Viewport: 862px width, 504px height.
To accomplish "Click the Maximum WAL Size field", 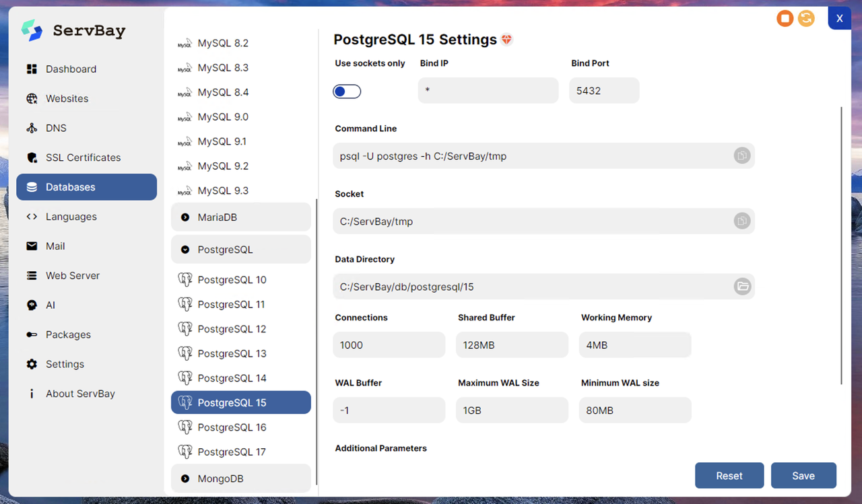I will pos(512,410).
